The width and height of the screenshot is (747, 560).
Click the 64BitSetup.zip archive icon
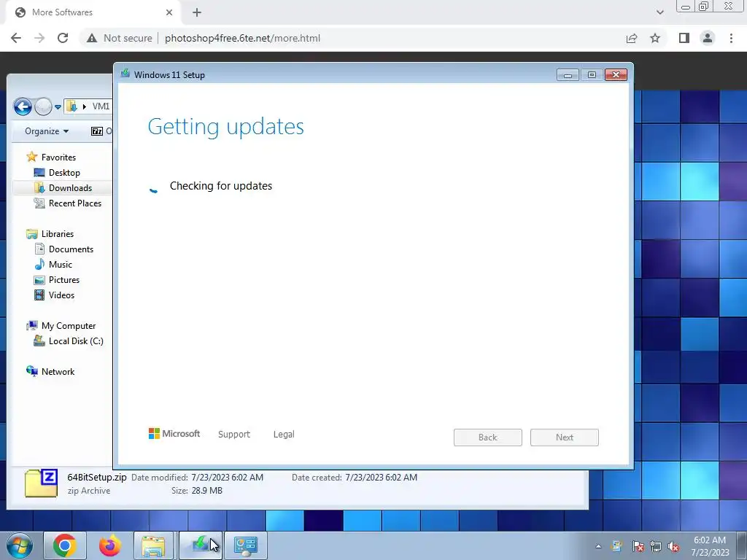pyautogui.click(x=41, y=483)
